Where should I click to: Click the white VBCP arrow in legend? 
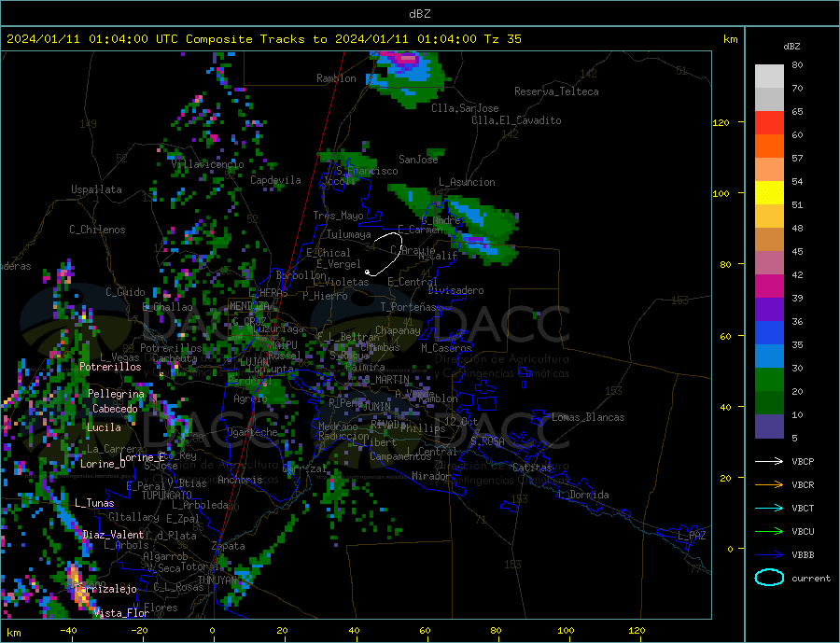coord(769,461)
